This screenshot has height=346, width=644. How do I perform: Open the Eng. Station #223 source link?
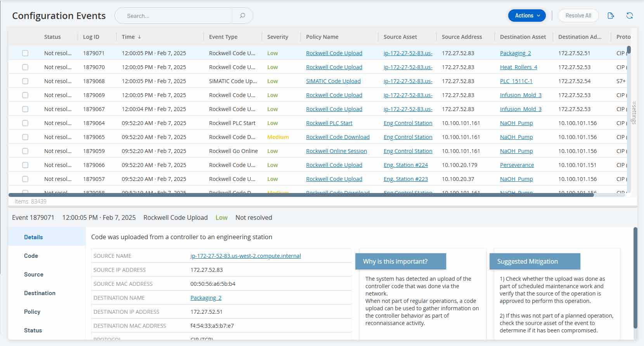(405, 179)
